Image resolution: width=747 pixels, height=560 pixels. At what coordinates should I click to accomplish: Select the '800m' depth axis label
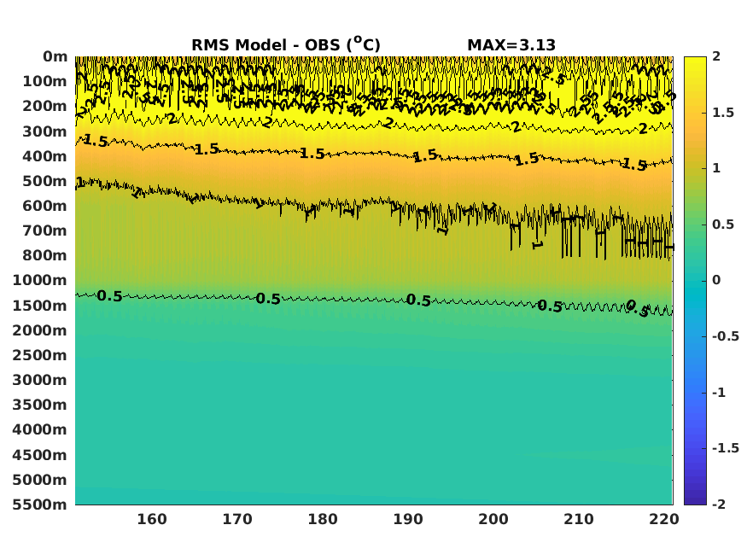point(44,255)
